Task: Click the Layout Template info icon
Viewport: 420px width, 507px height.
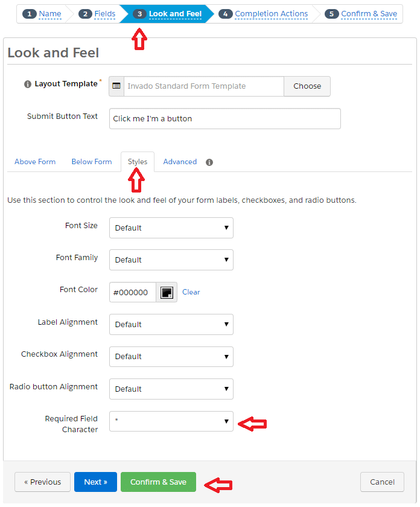Action: click(28, 84)
